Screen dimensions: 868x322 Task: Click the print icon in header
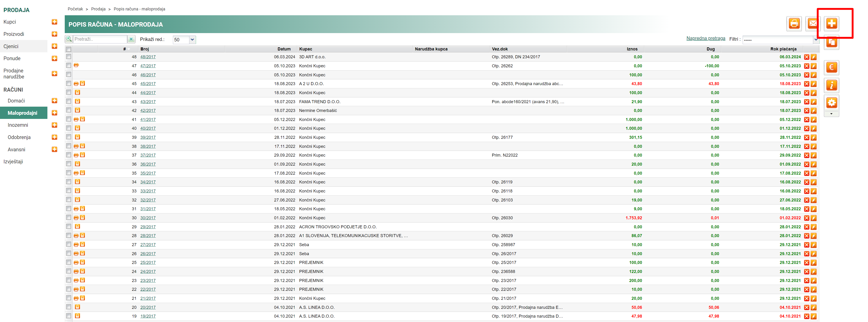(x=794, y=24)
